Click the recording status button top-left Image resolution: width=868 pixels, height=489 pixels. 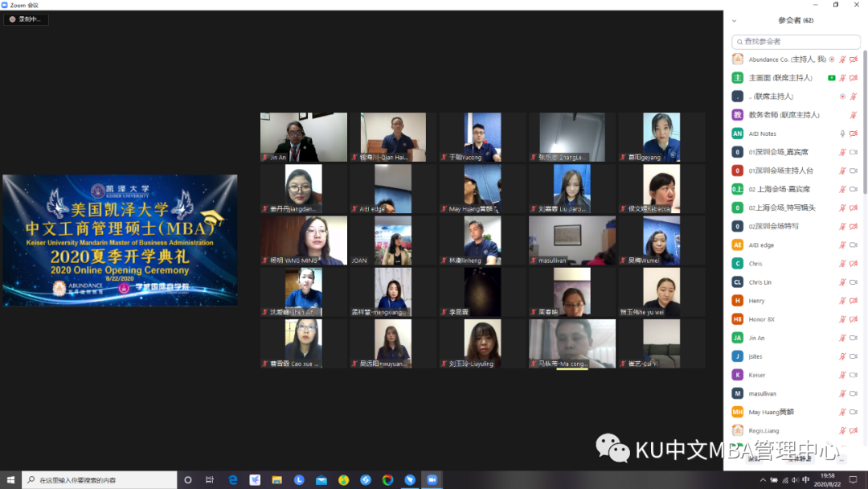click(x=26, y=19)
